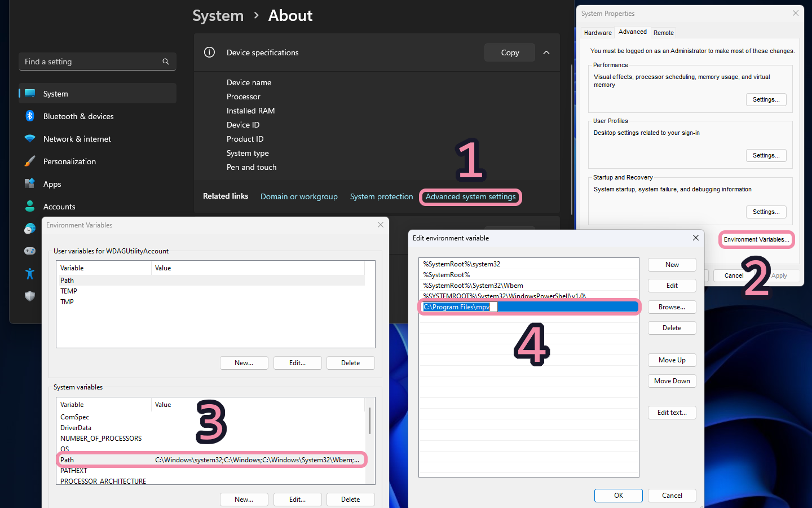Click the Edit text... button
Image resolution: width=812 pixels, height=508 pixels.
pyautogui.click(x=672, y=413)
